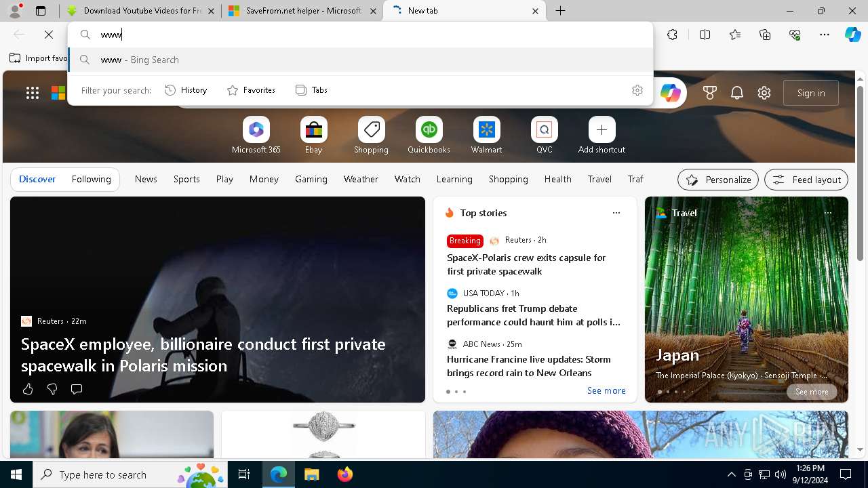Switch feed to Following

coord(91,179)
